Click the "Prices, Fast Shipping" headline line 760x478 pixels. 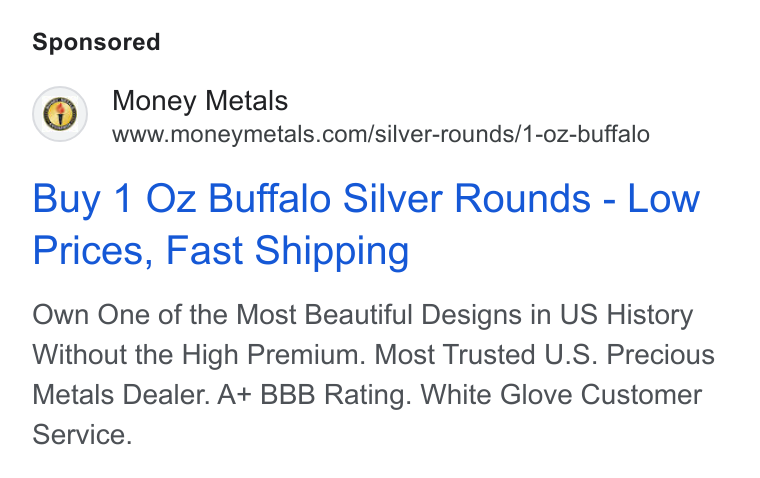point(221,251)
